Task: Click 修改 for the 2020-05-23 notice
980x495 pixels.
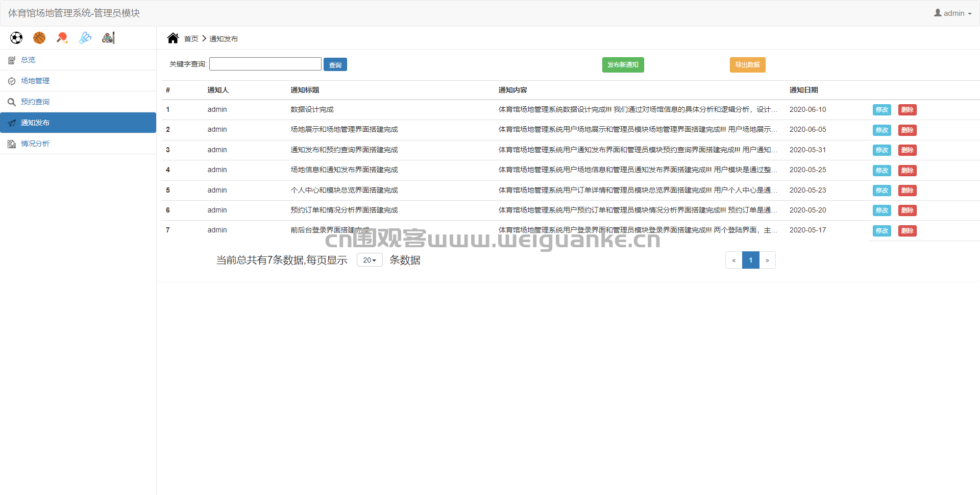Action: (881, 191)
